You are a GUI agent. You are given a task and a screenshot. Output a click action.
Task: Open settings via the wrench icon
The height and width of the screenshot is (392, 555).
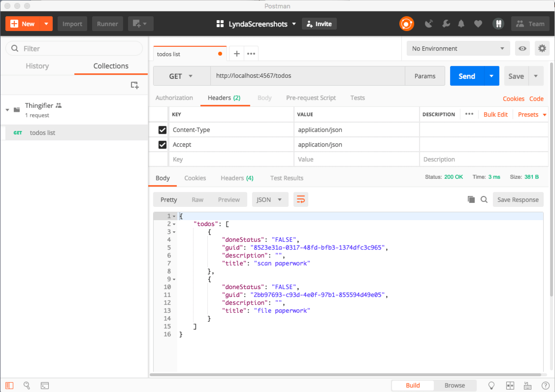tap(446, 23)
